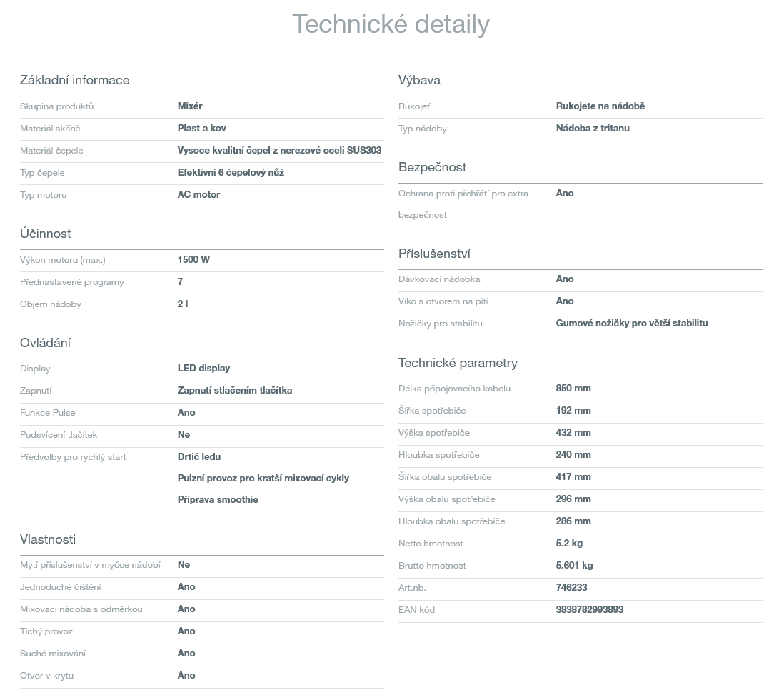Screen dimensions: 774x700
Task: Click the "Bezpečnost" section title
Action: 432,167
